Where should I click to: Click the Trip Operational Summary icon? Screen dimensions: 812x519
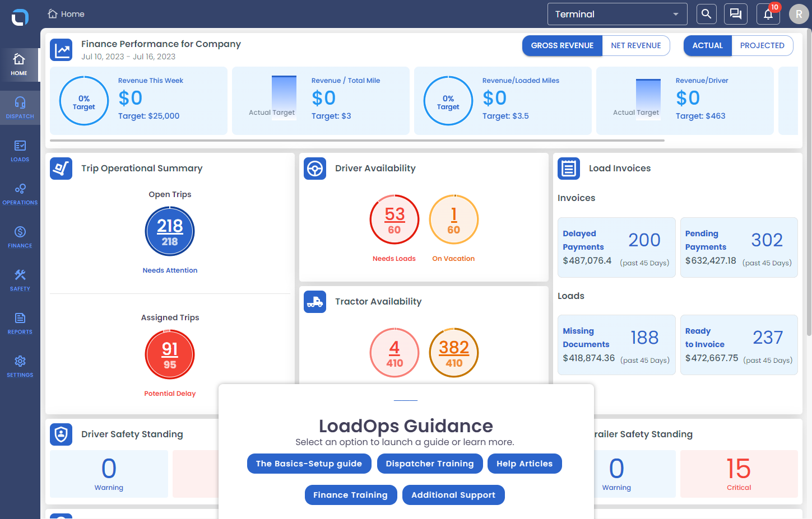click(x=61, y=169)
